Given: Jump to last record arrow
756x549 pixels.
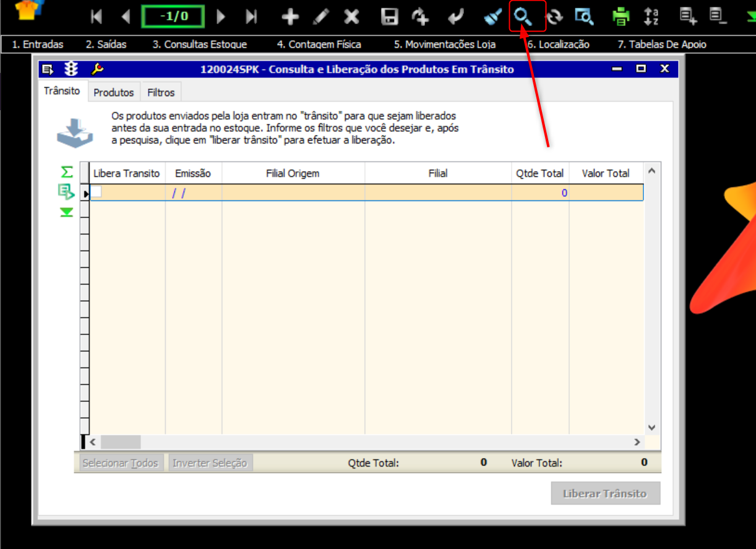Looking at the screenshot, I should click(251, 17).
